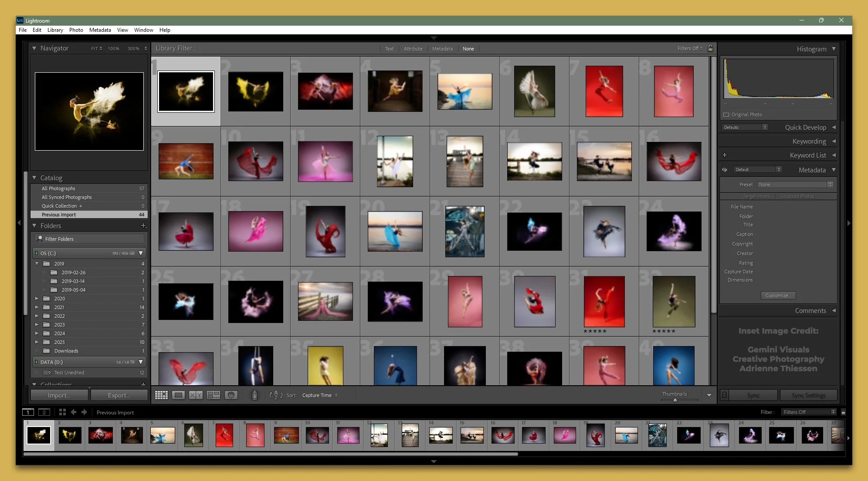Open the Photo menu

click(76, 30)
